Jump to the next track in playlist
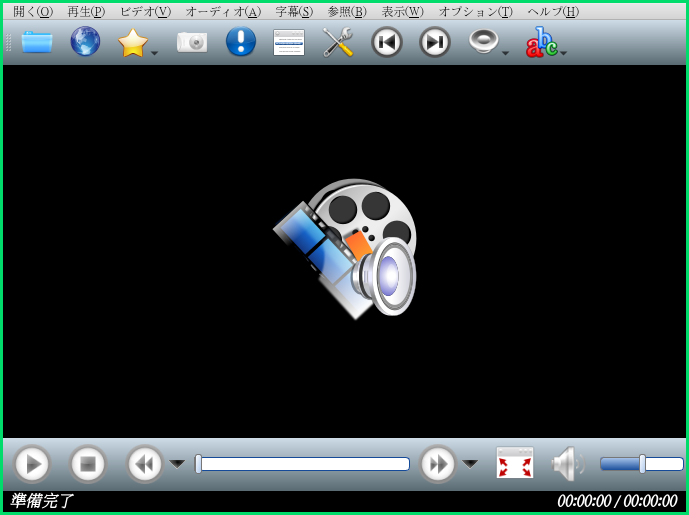The height and width of the screenshot is (515, 689). (x=435, y=42)
